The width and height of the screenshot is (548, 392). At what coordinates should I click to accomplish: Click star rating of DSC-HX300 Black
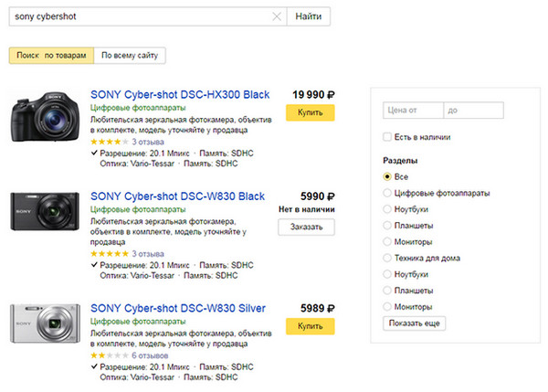click(110, 143)
